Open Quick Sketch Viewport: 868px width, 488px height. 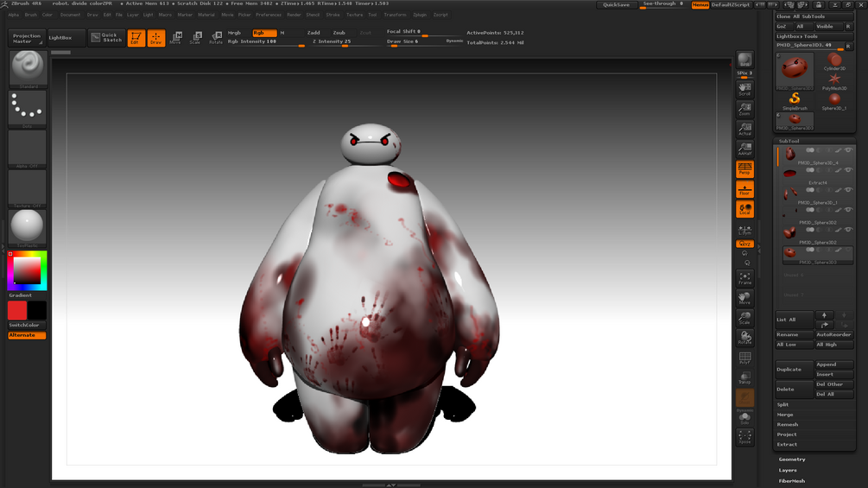pyautogui.click(x=106, y=38)
